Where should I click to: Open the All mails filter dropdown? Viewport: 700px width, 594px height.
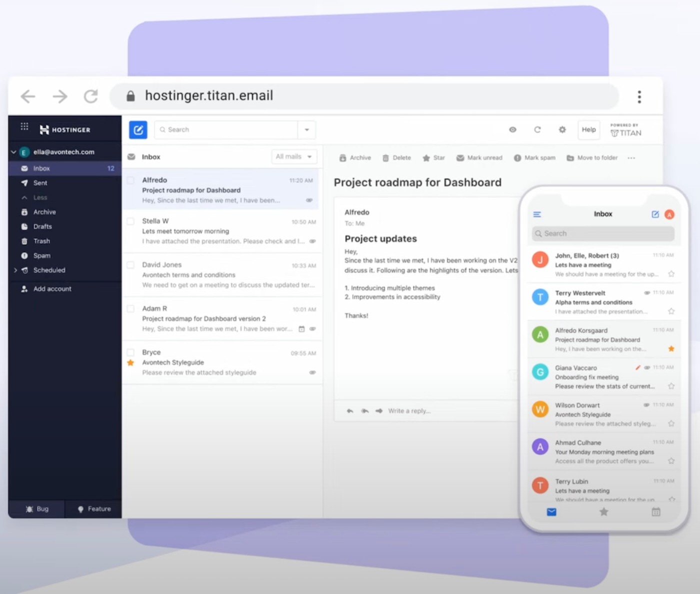click(294, 157)
